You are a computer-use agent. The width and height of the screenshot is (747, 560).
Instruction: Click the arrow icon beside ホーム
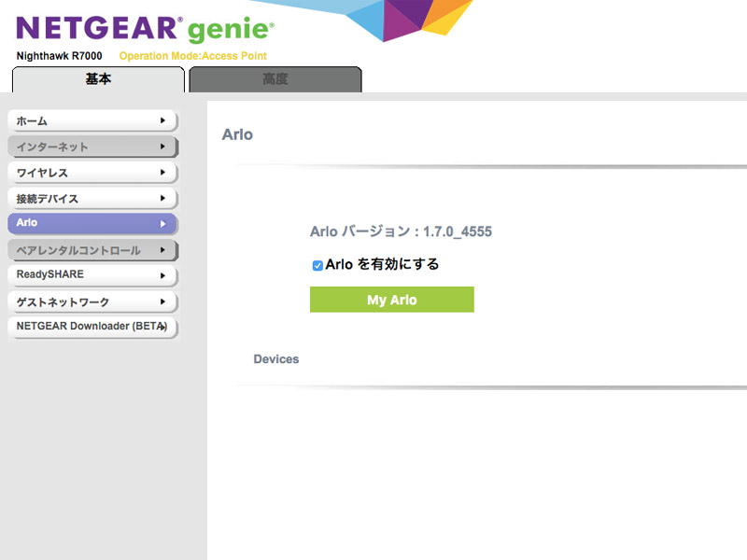(162, 121)
